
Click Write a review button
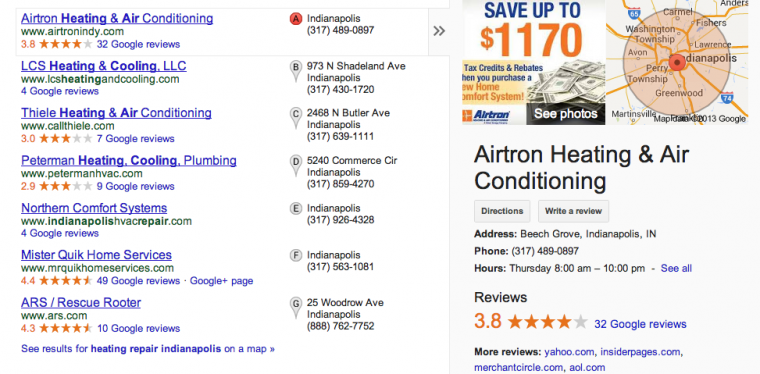coord(573,211)
